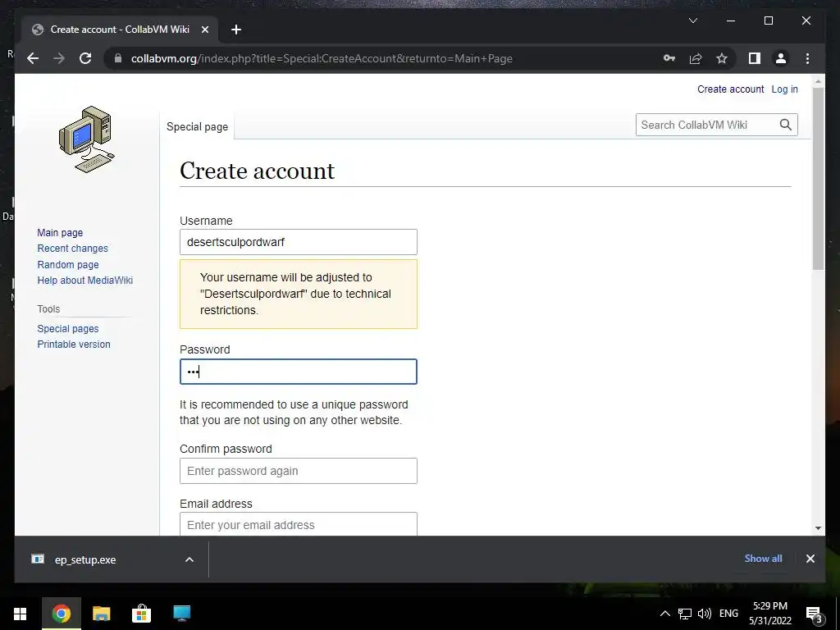Click the volume speaker tray icon
The height and width of the screenshot is (630, 840).
click(x=705, y=614)
